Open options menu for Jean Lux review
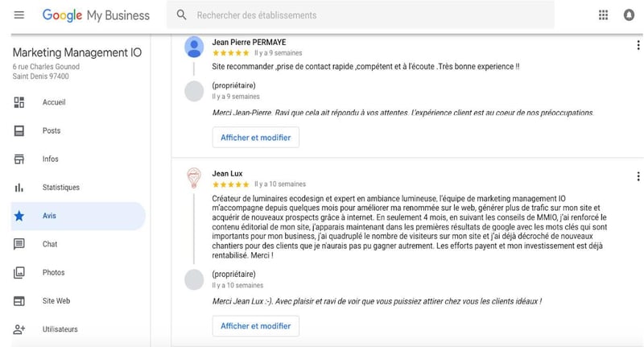The height and width of the screenshot is (347, 644). 638,176
